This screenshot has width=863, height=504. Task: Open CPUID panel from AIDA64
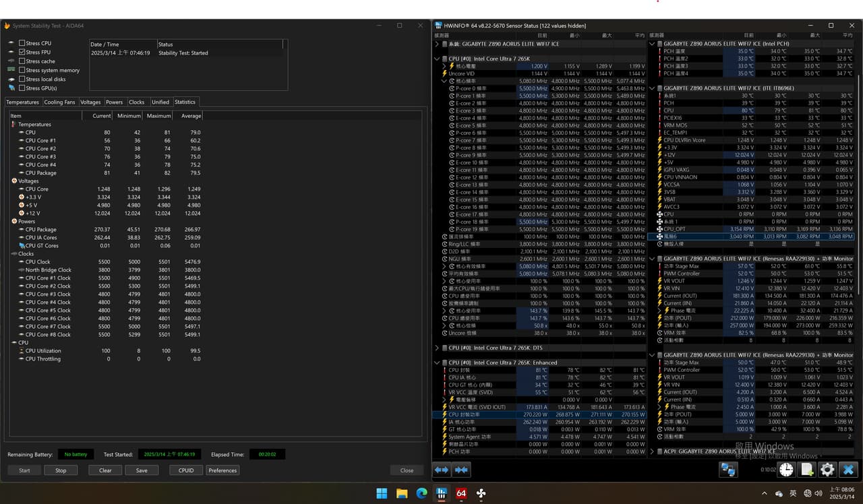click(186, 470)
